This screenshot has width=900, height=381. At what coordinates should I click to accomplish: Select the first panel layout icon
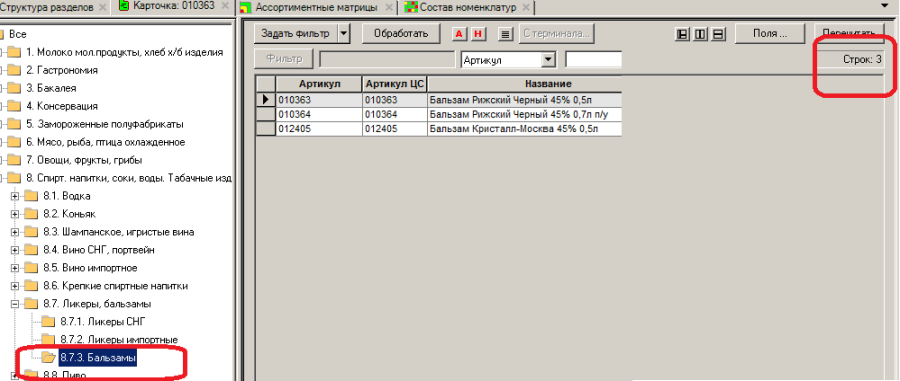[x=682, y=34]
